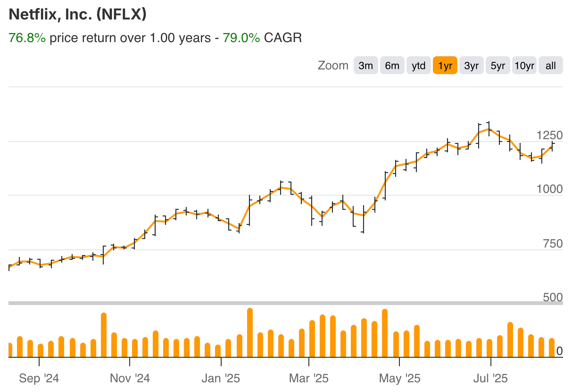Click the 76.8% price return figure
Viewport: 569px width, 392px height.
coord(27,38)
